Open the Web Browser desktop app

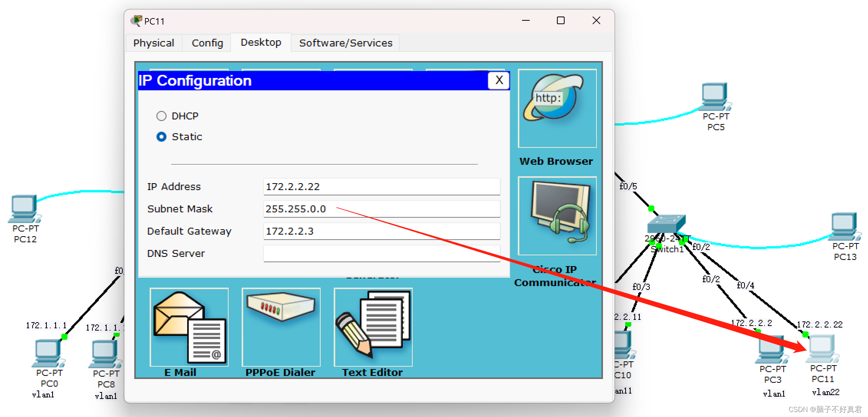coord(557,109)
